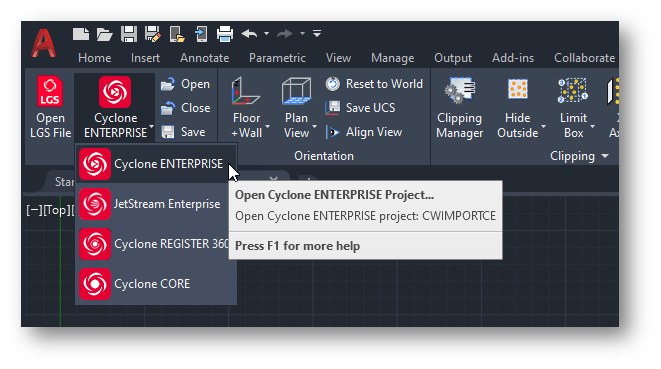Select Cyclone CORE from dropdown list
This screenshot has height=369, width=661.
(156, 284)
